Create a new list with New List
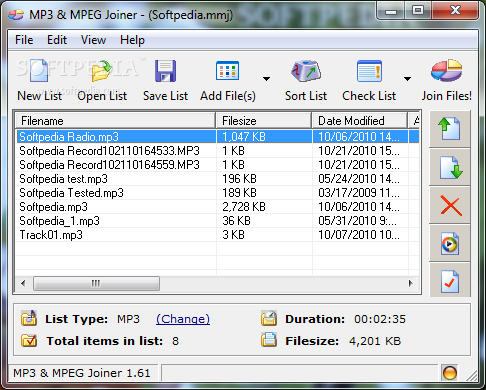 (39, 81)
